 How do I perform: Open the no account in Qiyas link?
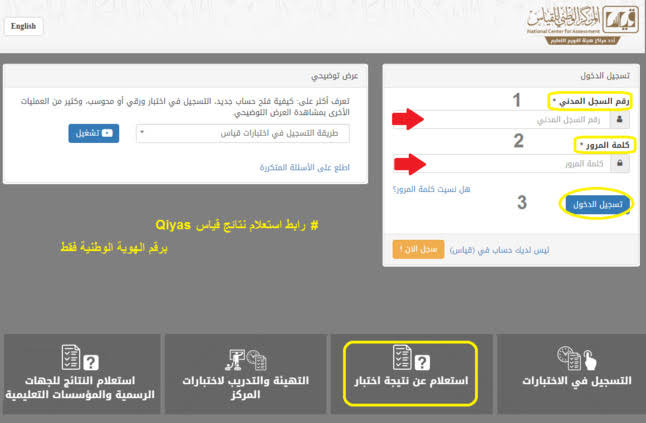point(499,250)
